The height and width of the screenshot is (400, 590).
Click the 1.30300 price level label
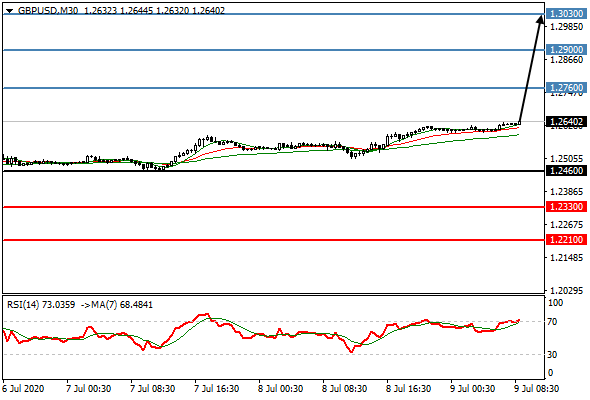[566, 14]
